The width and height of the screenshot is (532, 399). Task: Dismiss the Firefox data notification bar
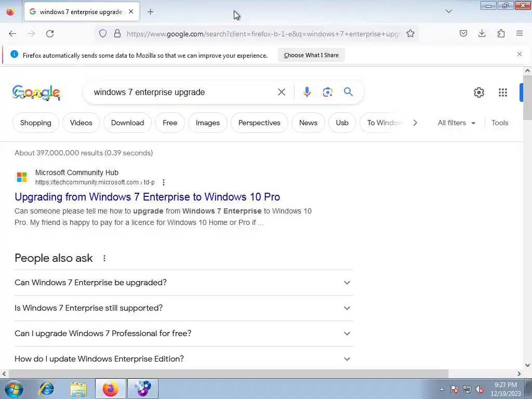(x=520, y=54)
